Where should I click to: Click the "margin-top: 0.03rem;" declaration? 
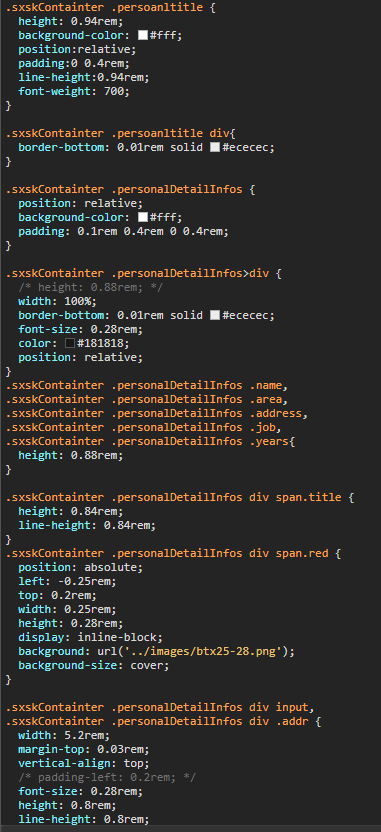84,749
